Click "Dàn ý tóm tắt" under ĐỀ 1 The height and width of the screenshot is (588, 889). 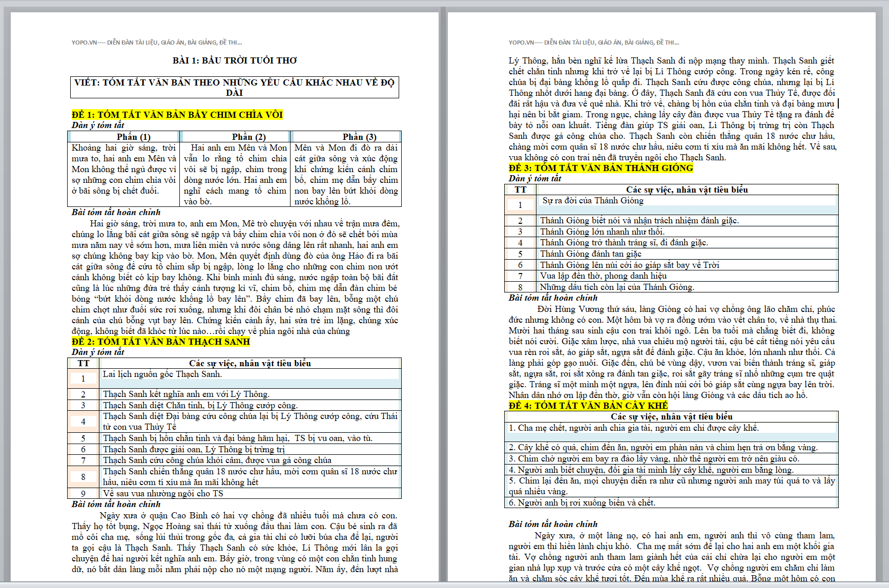pos(98,125)
